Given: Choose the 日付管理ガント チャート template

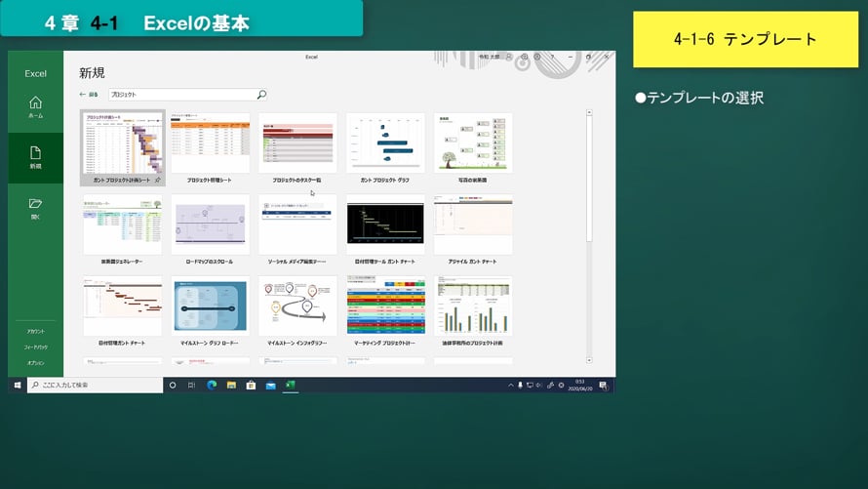Looking at the screenshot, I should tap(122, 310).
